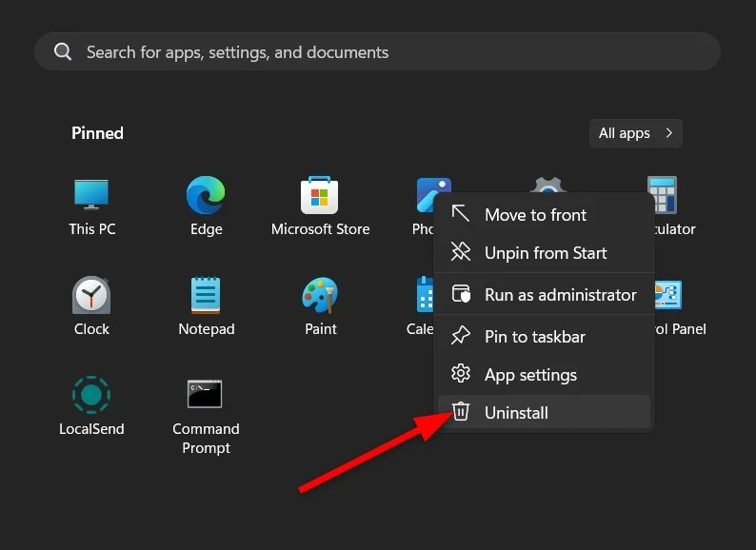The image size is (756, 550).
Task: Open the Clock app
Action: [x=92, y=296]
